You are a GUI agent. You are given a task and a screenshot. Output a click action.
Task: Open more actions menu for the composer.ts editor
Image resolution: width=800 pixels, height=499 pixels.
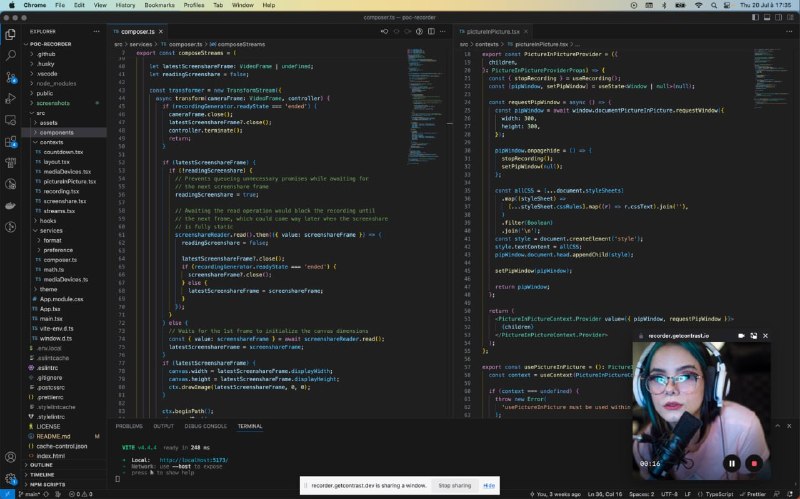[443, 32]
